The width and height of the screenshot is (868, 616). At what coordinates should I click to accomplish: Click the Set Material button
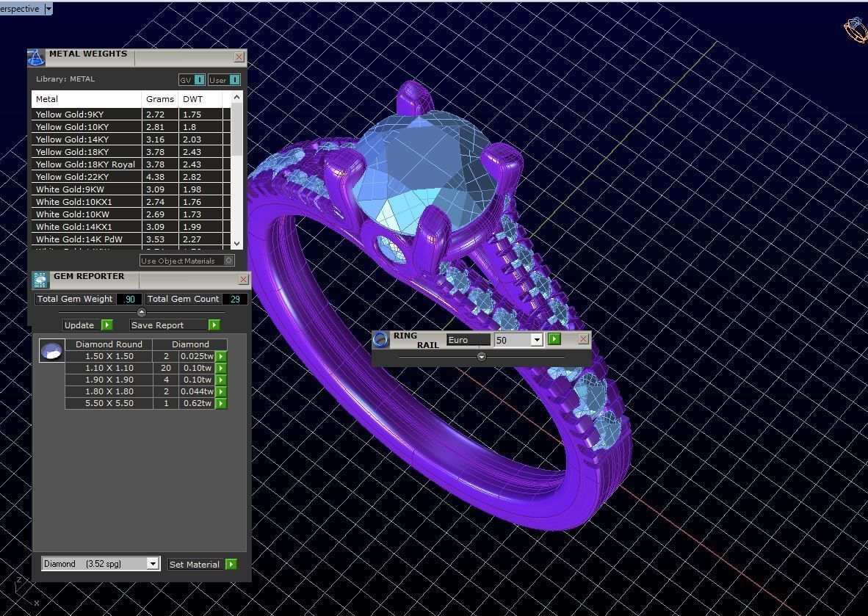pos(195,564)
